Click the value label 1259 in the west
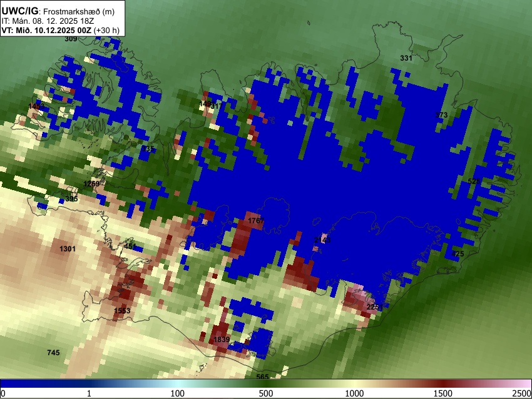The height and width of the screenshot is (399, 532). coord(91,184)
